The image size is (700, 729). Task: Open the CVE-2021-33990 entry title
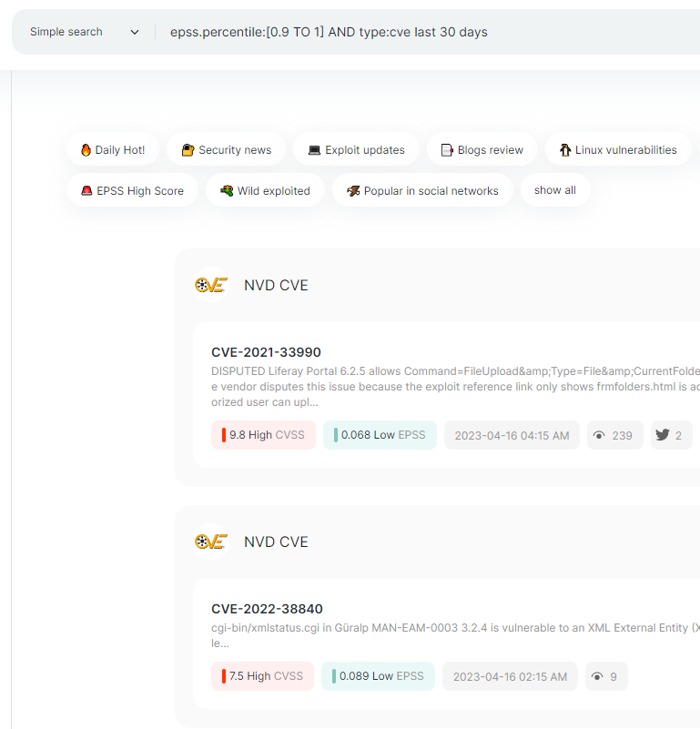click(x=266, y=352)
